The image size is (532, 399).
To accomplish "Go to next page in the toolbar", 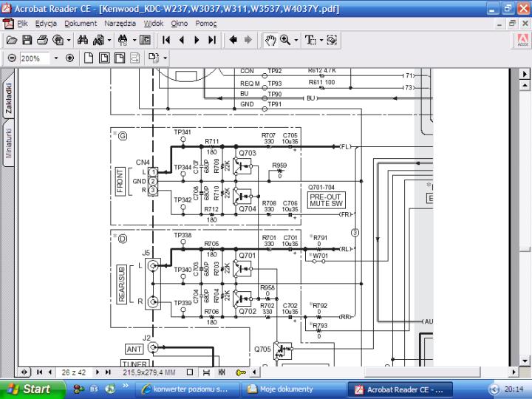I will 197,41.
